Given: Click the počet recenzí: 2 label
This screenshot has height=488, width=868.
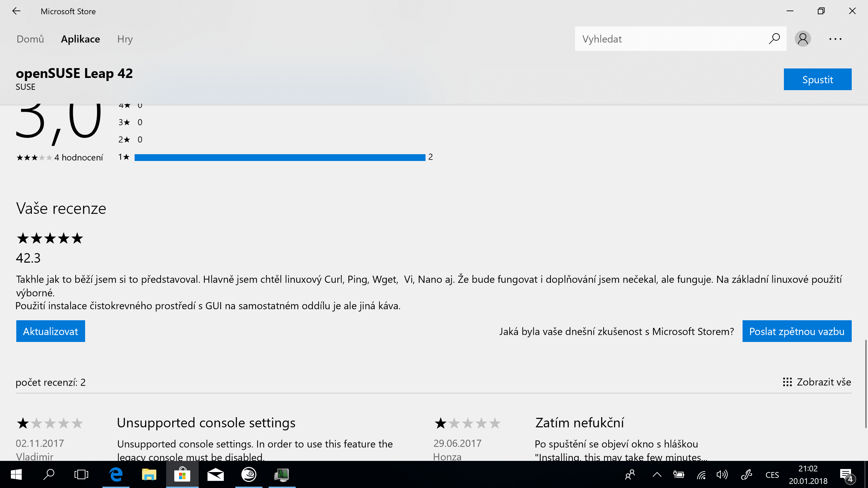Looking at the screenshot, I should click(x=51, y=382).
